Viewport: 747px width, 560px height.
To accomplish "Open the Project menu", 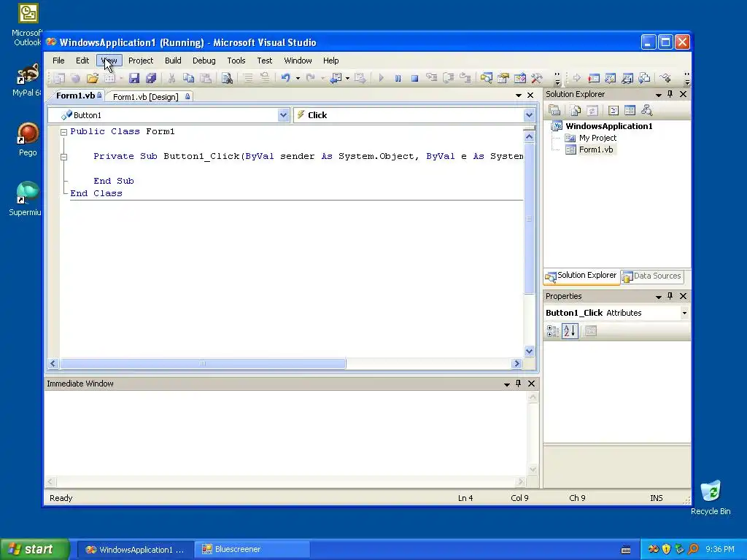I will point(141,61).
